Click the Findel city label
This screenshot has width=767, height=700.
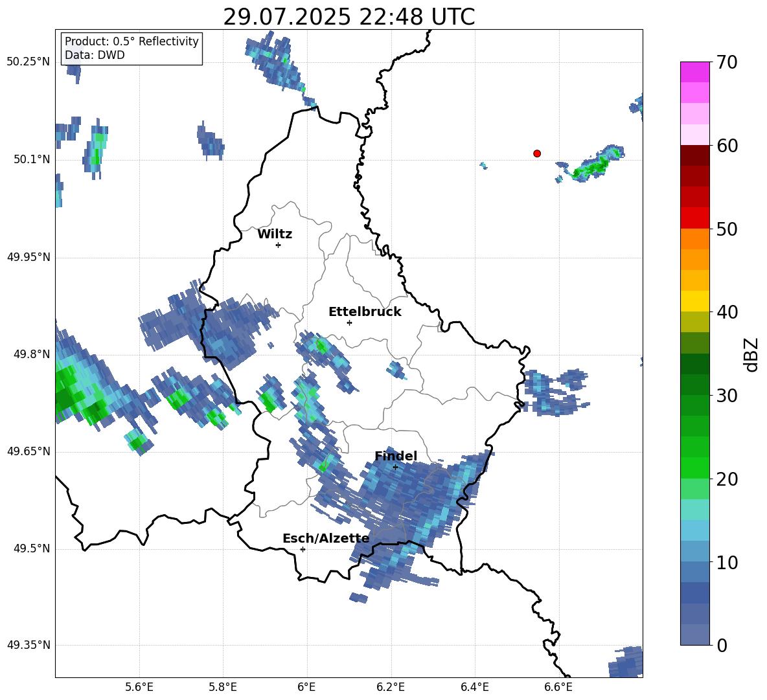click(396, 456)
